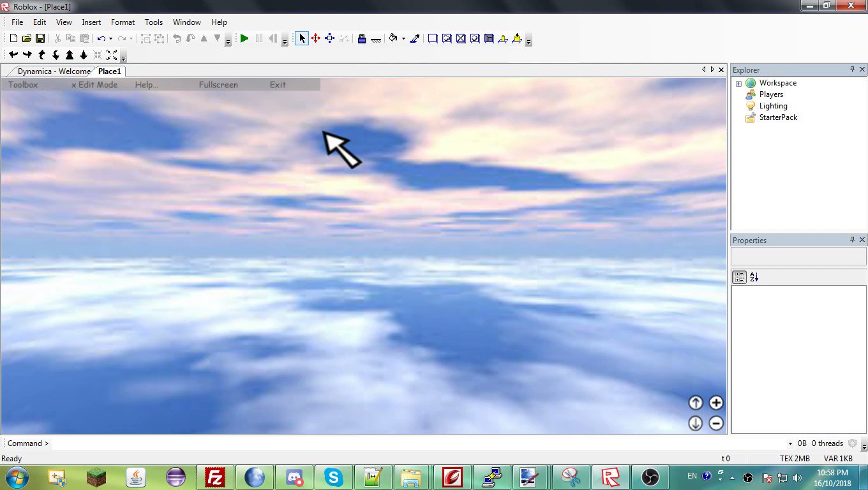Select the eyedropper Dropper tool
This screenshot has height=490, width=868.
414,38
